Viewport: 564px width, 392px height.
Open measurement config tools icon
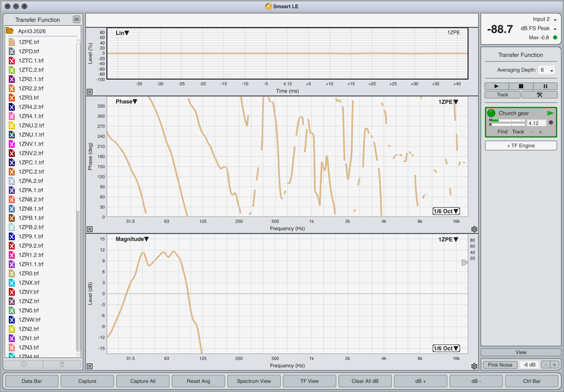tap(540, 95)
